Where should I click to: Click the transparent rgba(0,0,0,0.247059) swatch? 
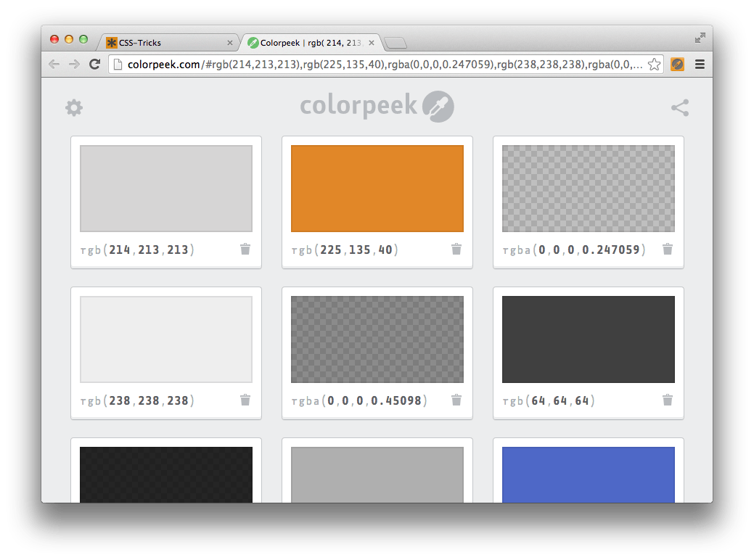(x=588, y=189)
